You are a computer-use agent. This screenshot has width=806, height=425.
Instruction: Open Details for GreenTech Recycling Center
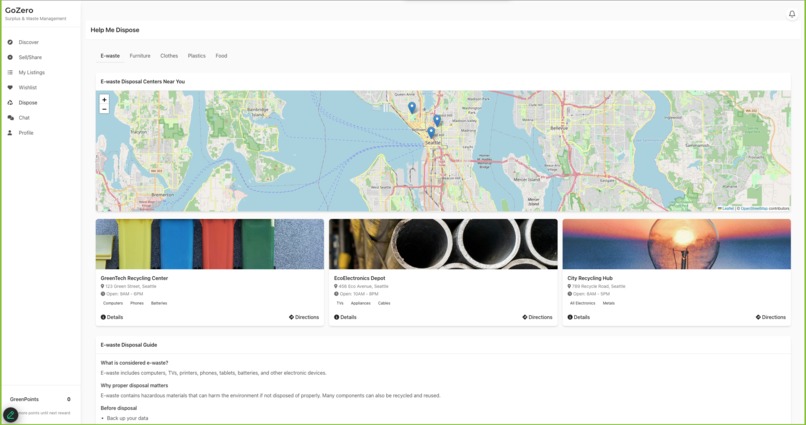[x=112, y=317]
